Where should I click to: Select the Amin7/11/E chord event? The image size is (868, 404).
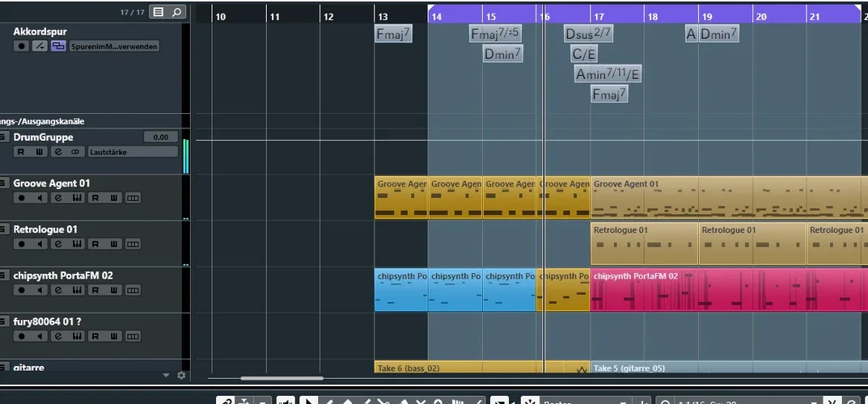tap(608, 74)
